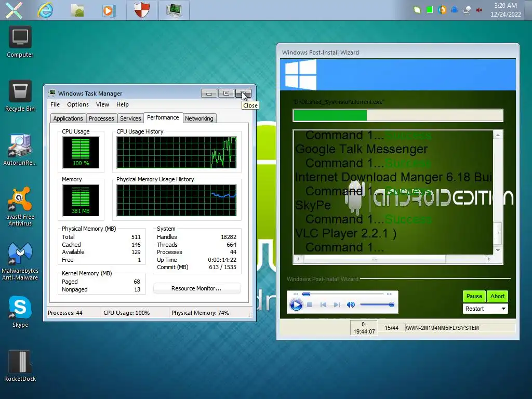The height and width of the screenshot is (399, 532).
Task: Click the CPU Usage 100 % meter
Action: [81, 152]
